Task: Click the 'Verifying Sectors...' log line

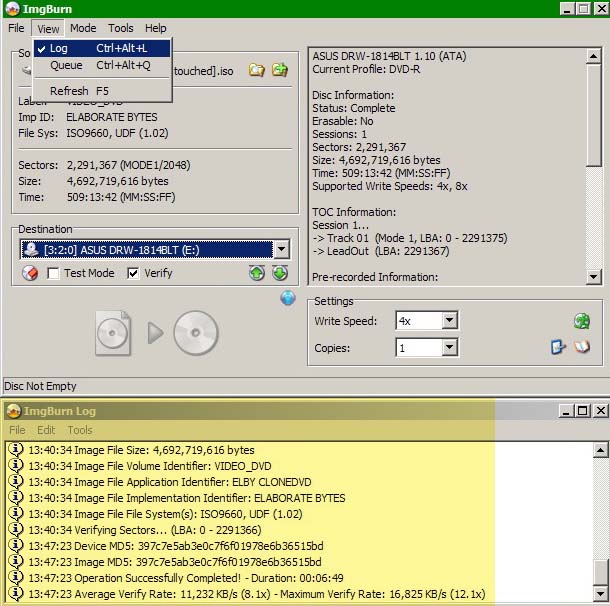Action: (145, 530)
